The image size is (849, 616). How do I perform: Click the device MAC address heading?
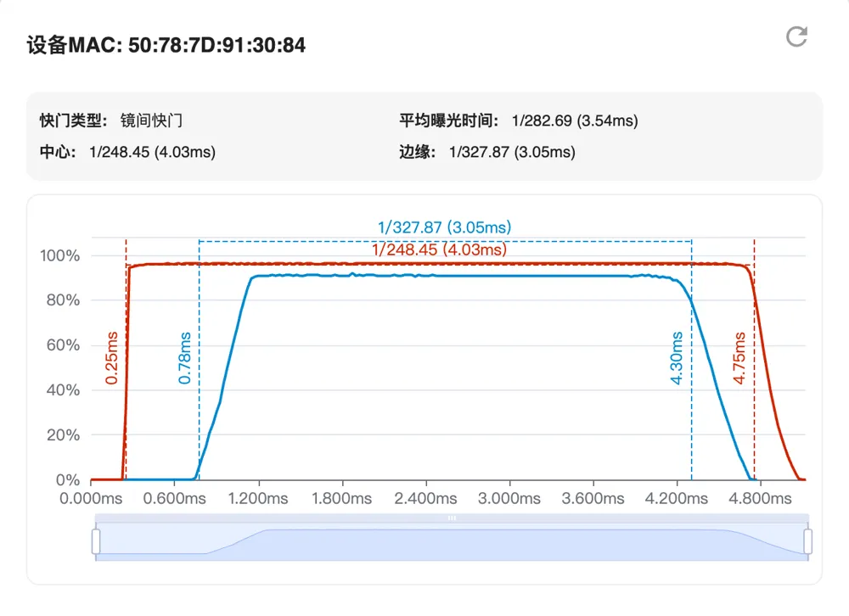[x=166, y=45]
